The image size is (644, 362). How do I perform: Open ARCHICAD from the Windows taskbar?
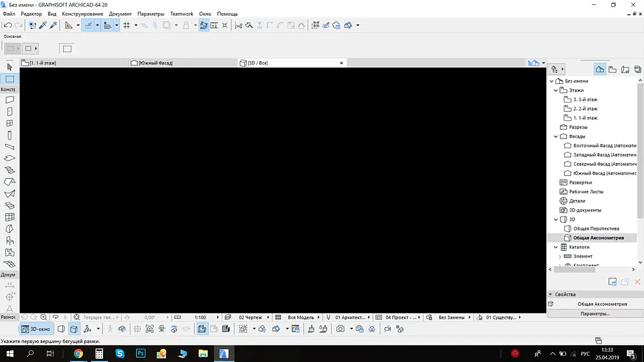point(224,353)
